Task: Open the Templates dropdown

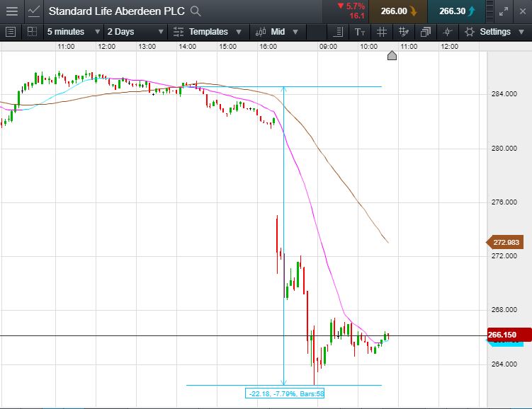Action: click(208, 32)
